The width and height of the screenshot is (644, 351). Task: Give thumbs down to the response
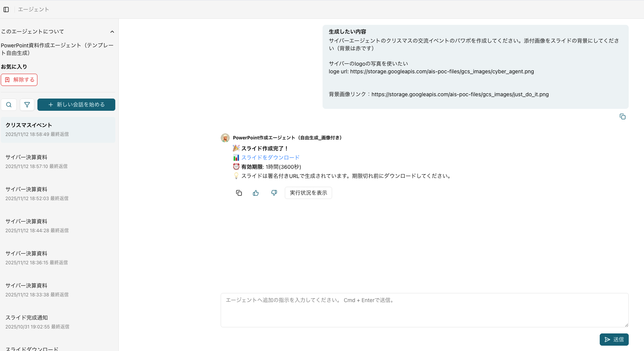[274, 193]
